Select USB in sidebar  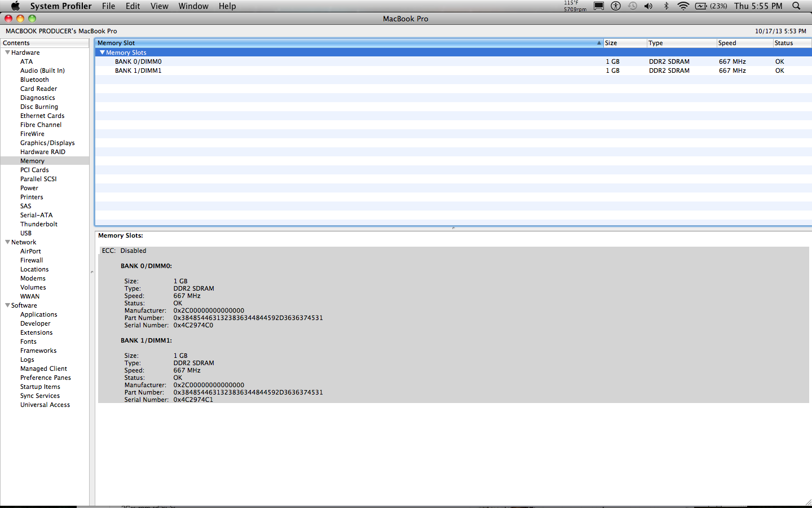pos(26,233)
